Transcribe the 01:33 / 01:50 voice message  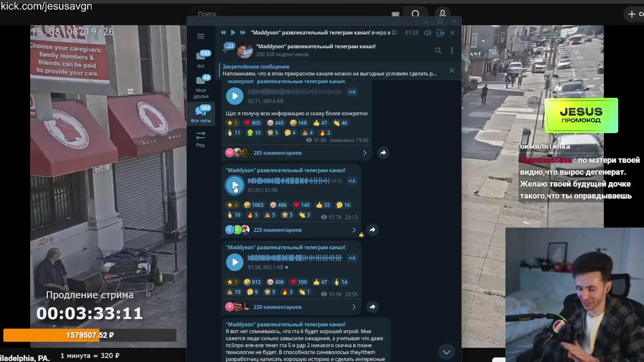[x=352, y=181]
